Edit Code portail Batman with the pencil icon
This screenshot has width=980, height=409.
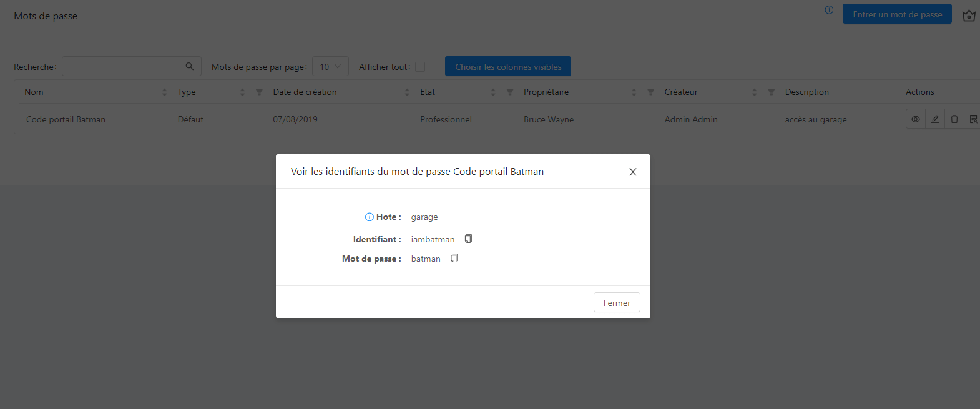(935, 119)
